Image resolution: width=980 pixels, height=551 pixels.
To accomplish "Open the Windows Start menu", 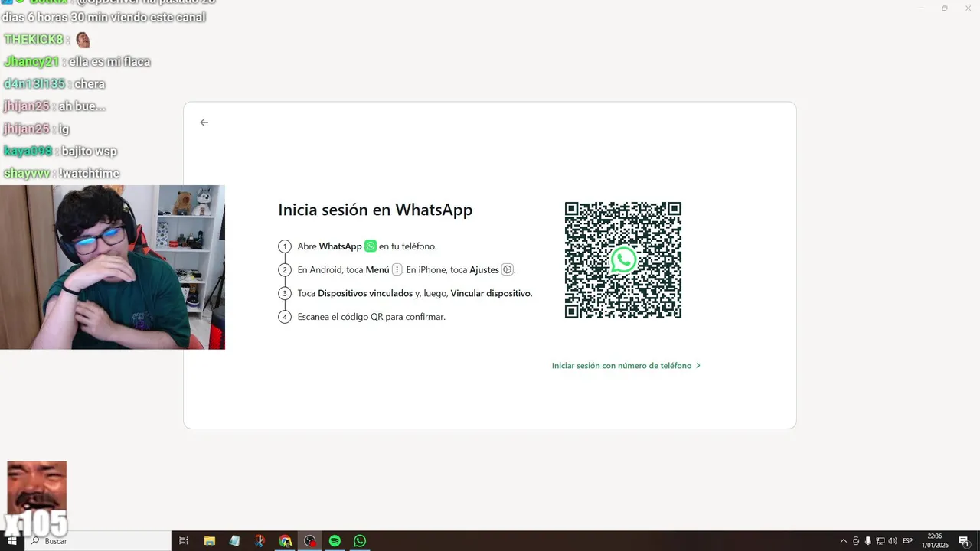I will pyautogui.click(x=11, y=541).
